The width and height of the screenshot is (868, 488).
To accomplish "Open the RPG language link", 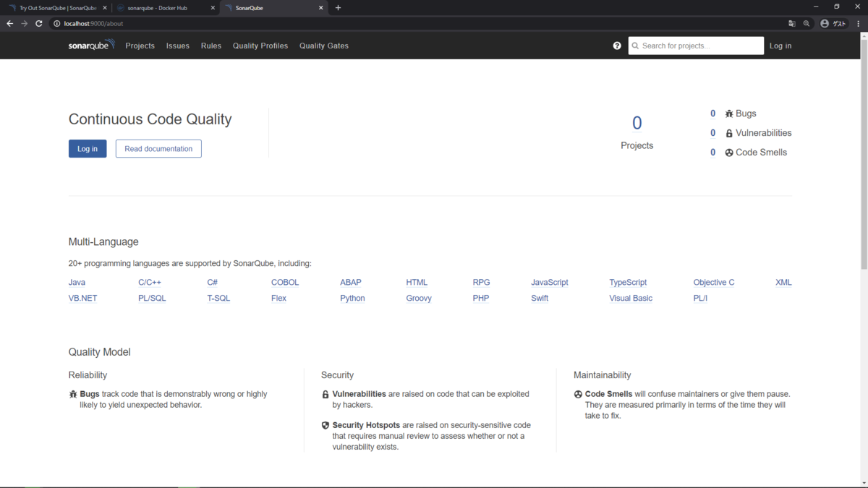I will pyautogui.click(x=481, y=282).
